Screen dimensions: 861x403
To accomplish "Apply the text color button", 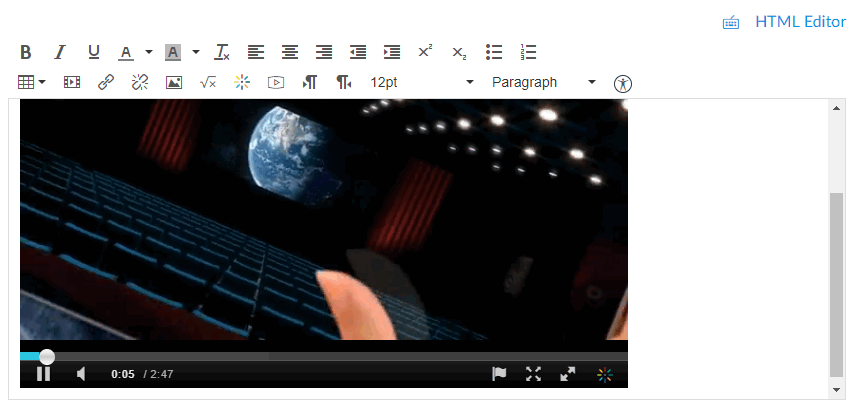I will coord(126,53).
